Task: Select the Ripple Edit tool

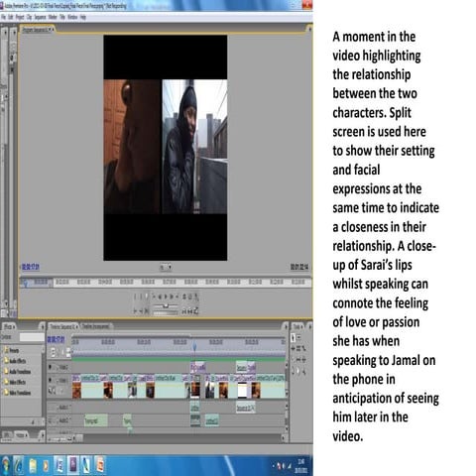Action: 294,348
